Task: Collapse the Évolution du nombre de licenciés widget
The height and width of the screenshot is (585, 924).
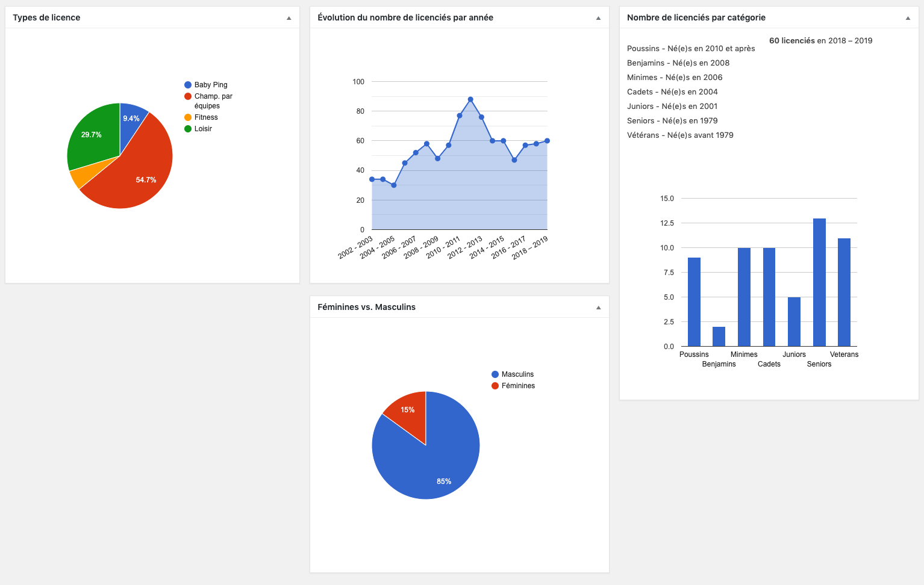Action: 598,18
